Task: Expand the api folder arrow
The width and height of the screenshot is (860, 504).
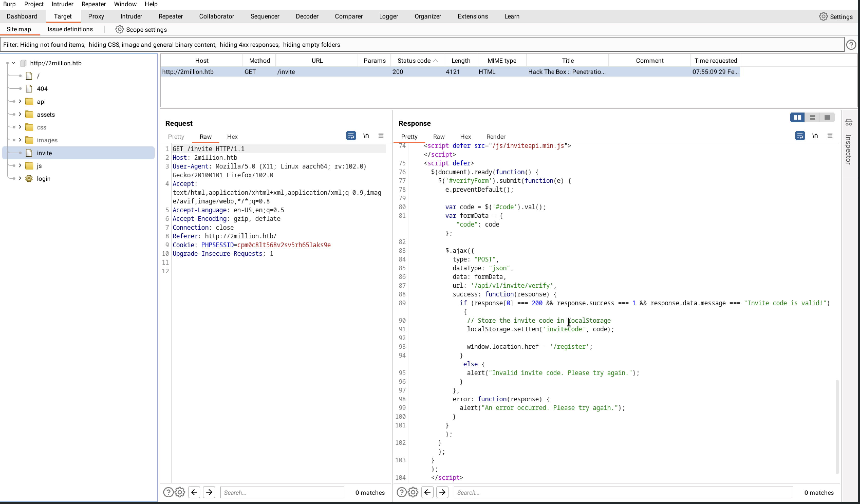Action: [x=20, y=101]
